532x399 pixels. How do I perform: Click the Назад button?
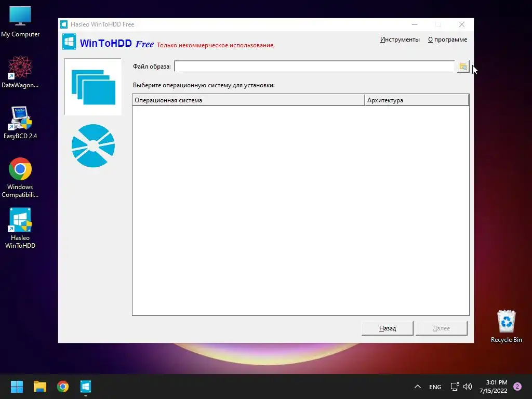(388, 328)
